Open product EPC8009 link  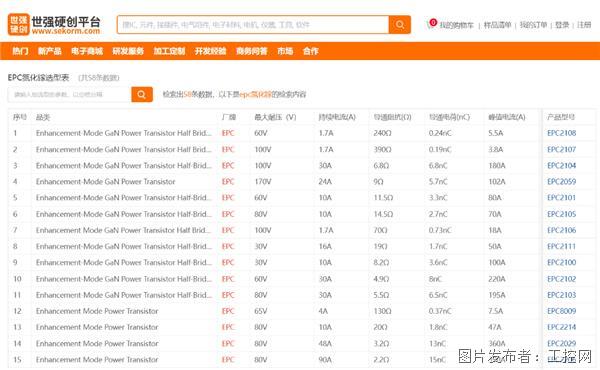coord(561,311)
